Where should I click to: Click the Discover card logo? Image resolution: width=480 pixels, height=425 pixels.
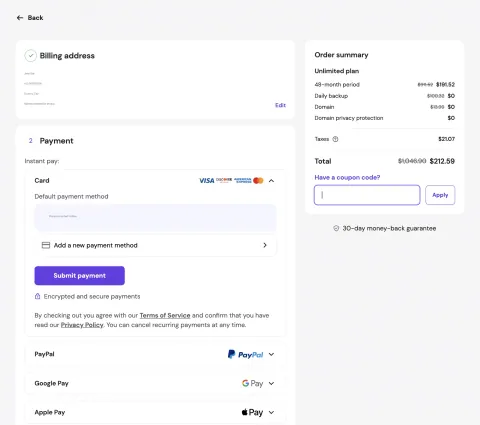[x=224, y=180]
